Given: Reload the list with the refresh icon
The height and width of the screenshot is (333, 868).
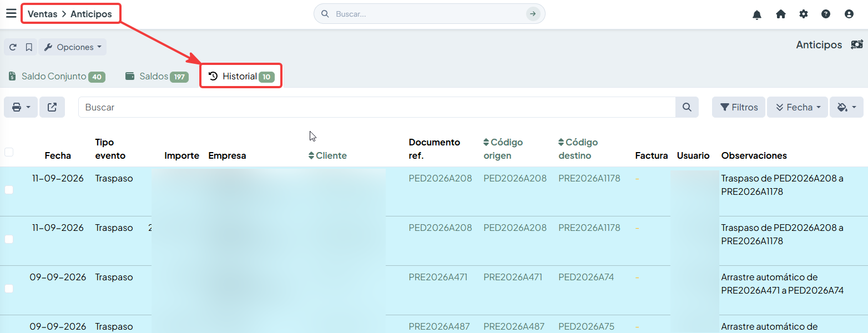Looking at the screenshot, I should (13, 47).
